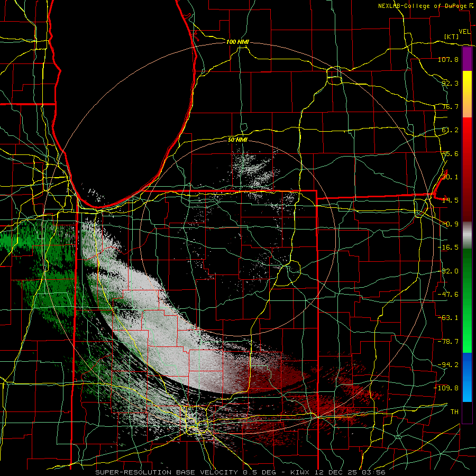This screenshot has width=476, height=476.
Task: Click the VEL legend title
Action: tap(464, 32)
